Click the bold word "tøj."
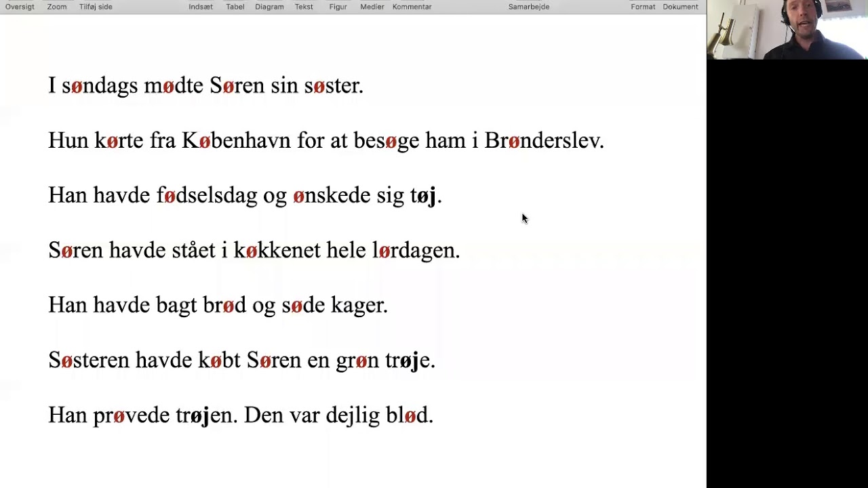Viewport: 868px width, 488px height. click(x=426, y=197)
